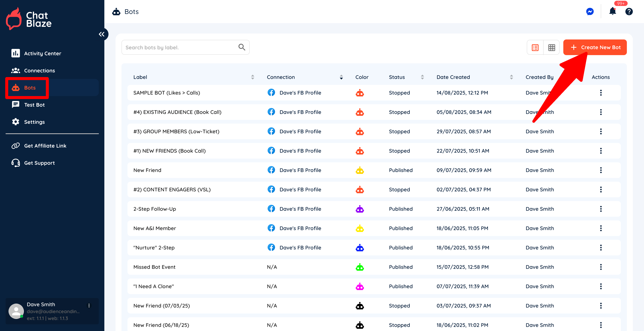This screenshot has width=644, height=331.
Task: Sort bots by Connection column
Action: 341,77
